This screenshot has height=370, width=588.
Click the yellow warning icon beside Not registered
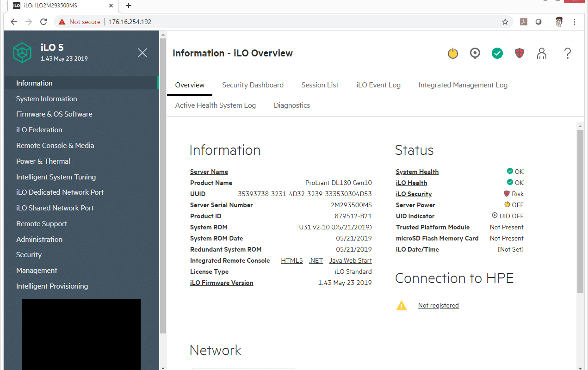click(402, 305)
